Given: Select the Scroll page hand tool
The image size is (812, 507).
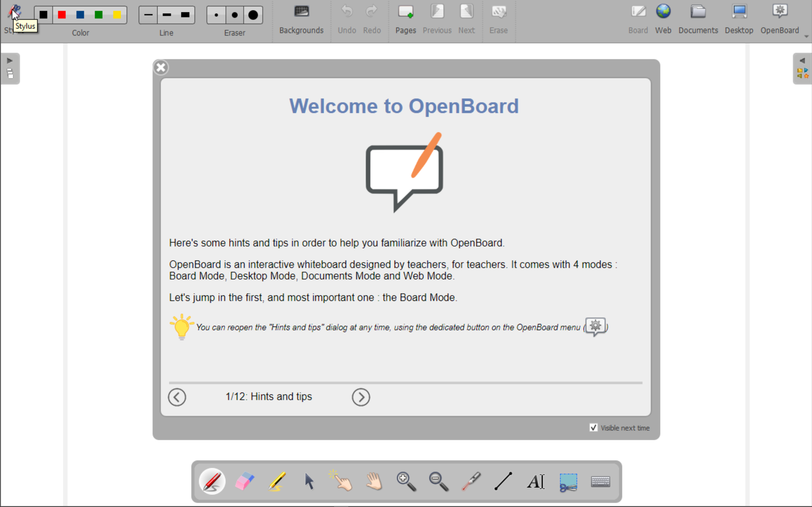Looking at the screenshot, I should point(374,481).
